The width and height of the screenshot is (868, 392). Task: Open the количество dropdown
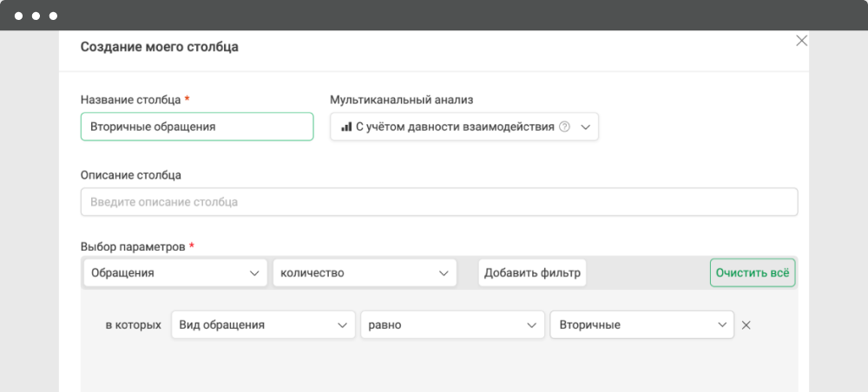pos(365,273)
